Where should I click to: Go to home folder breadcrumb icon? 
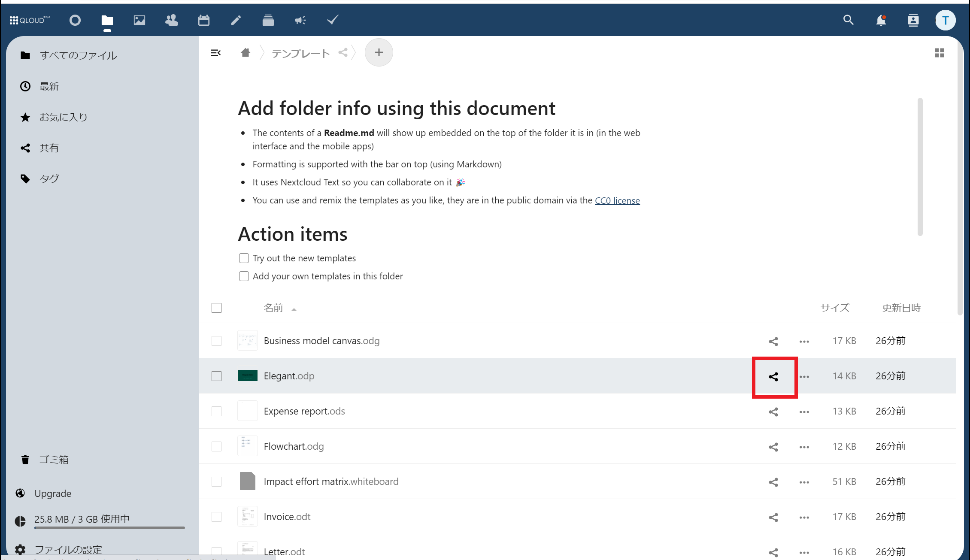point(246,53)
